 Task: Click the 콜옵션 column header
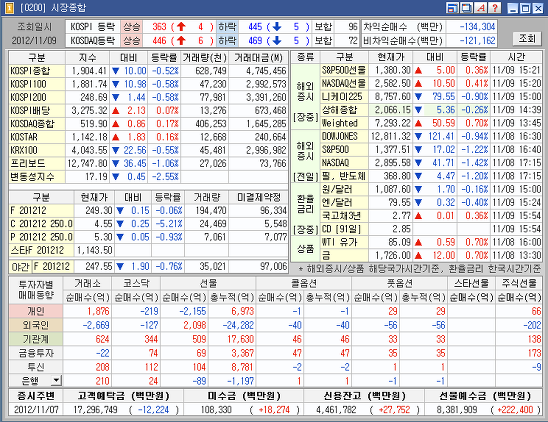[x=304, y=283]
